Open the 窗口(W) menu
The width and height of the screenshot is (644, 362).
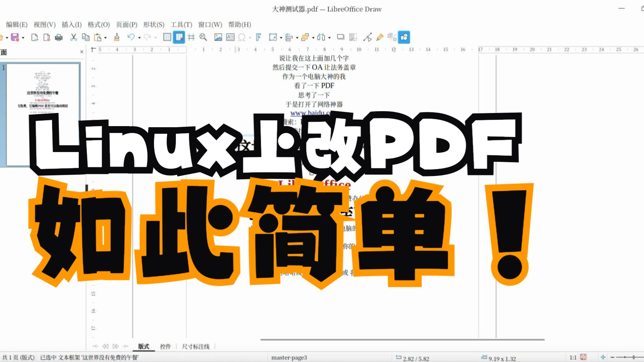[x=210, y=24]
